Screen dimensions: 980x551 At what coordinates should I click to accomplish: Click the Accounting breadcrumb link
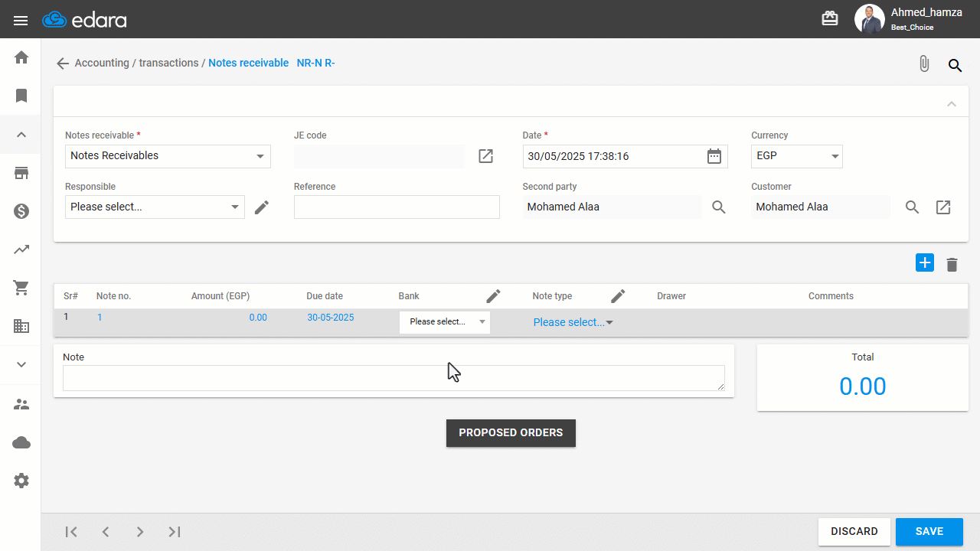click(x=102, y=63)
